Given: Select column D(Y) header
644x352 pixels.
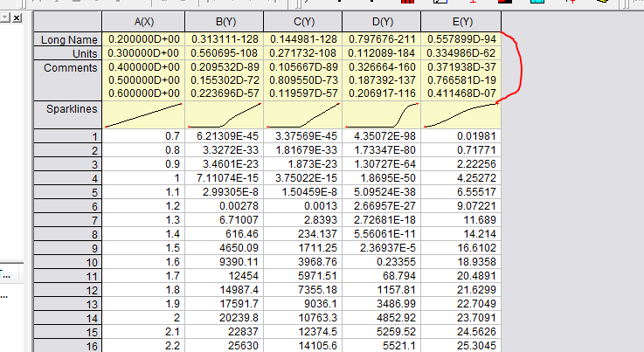Looking at the screenshot, I should point(381,22).
